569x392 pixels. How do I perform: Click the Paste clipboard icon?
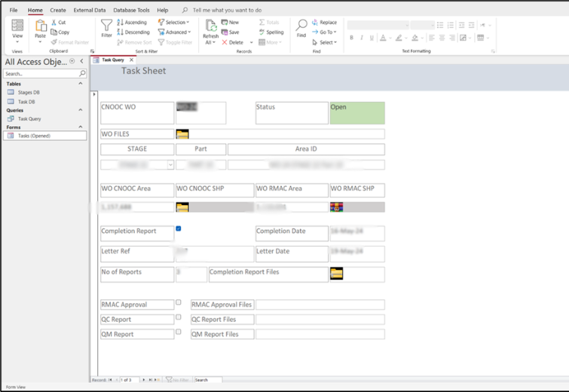point(41,27)
